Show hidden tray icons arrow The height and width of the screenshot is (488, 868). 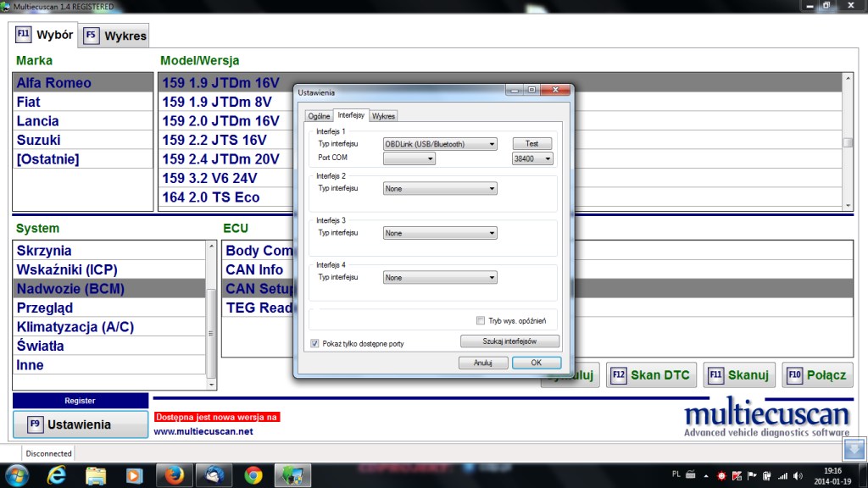click(706, 476)
